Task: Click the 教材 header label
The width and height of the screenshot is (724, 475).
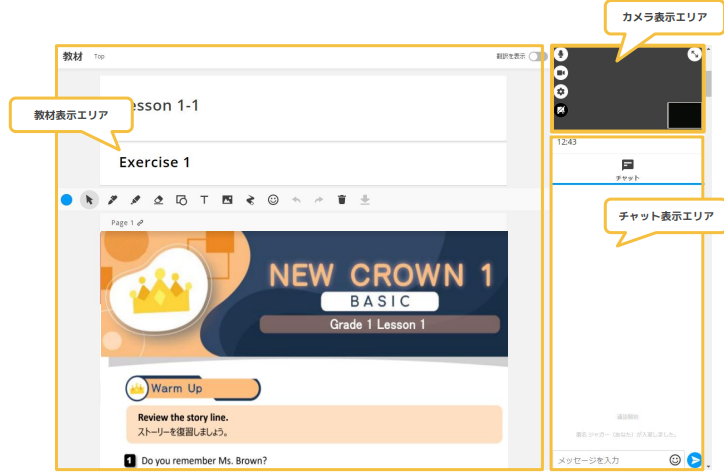Action: pos(72,56)
